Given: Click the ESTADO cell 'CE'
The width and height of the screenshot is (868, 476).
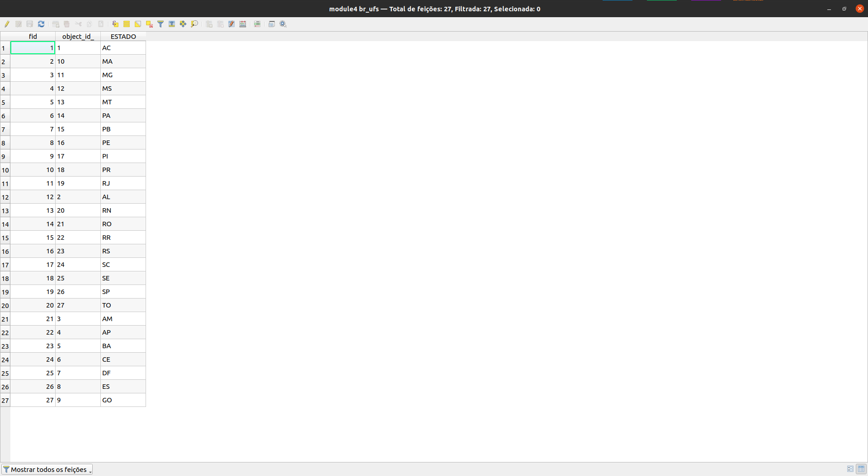Looking at the screenshot, I should (123, 359).
